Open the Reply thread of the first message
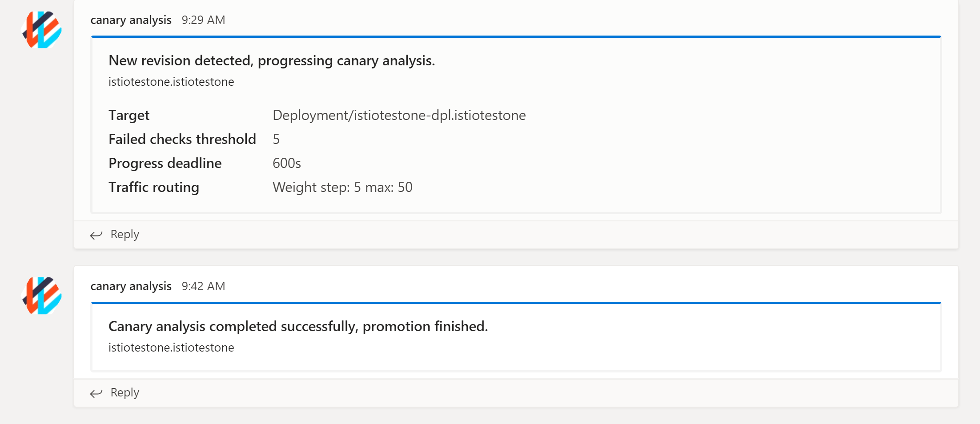 [125, 234]
